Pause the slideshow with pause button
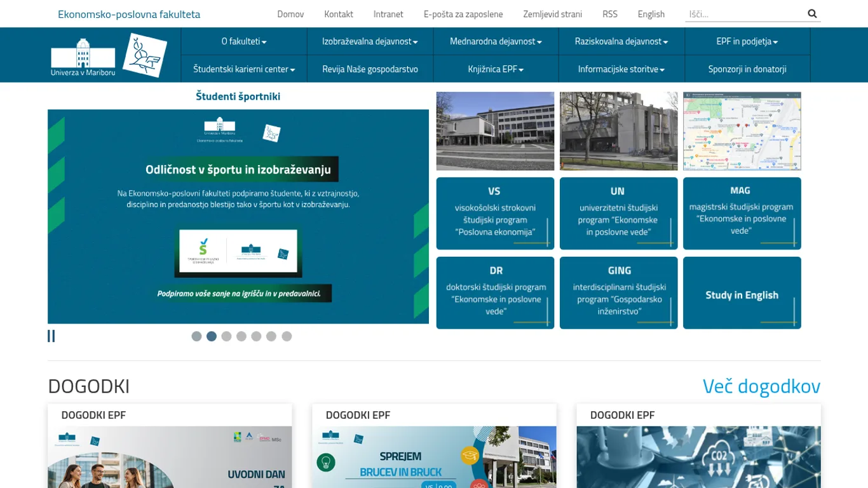Screen dimensions: 868x488 (51, 336)
